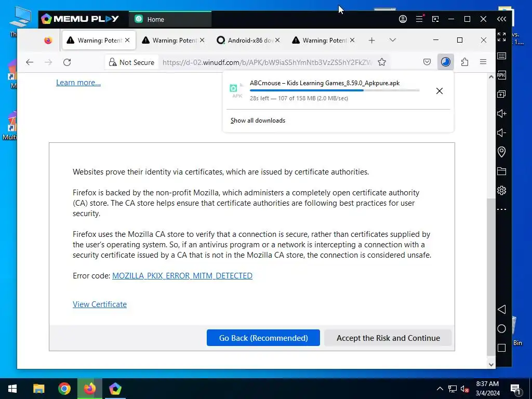Screen dimensions: 532x399
Task: Open Firefox extensions puzzle icon
Action: (464, 62)
